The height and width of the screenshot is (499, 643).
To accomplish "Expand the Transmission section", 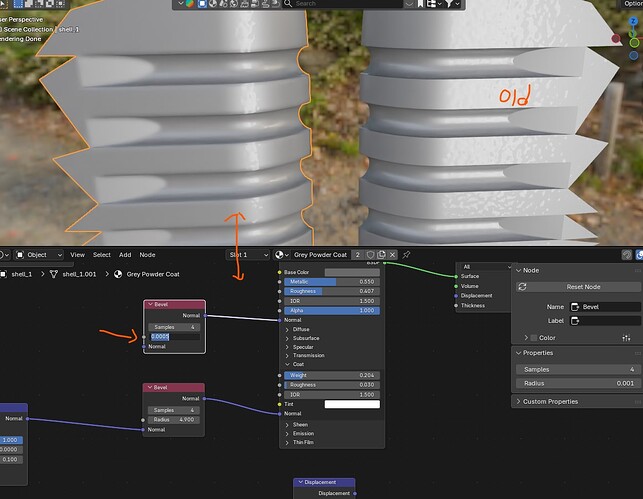I will tap(287, 355).
